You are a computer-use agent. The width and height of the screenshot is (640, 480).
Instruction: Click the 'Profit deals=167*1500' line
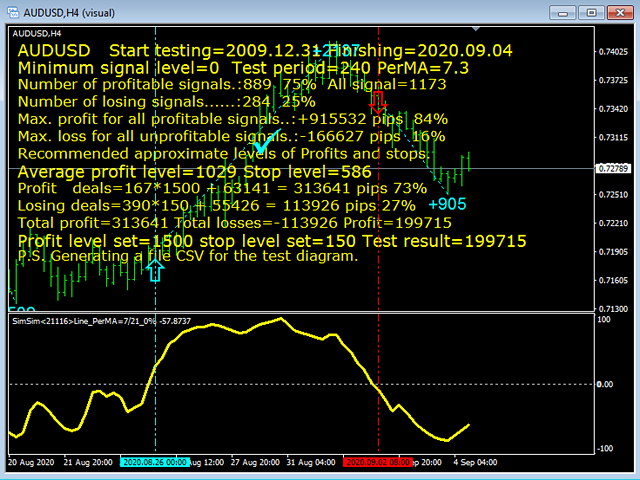222,188
